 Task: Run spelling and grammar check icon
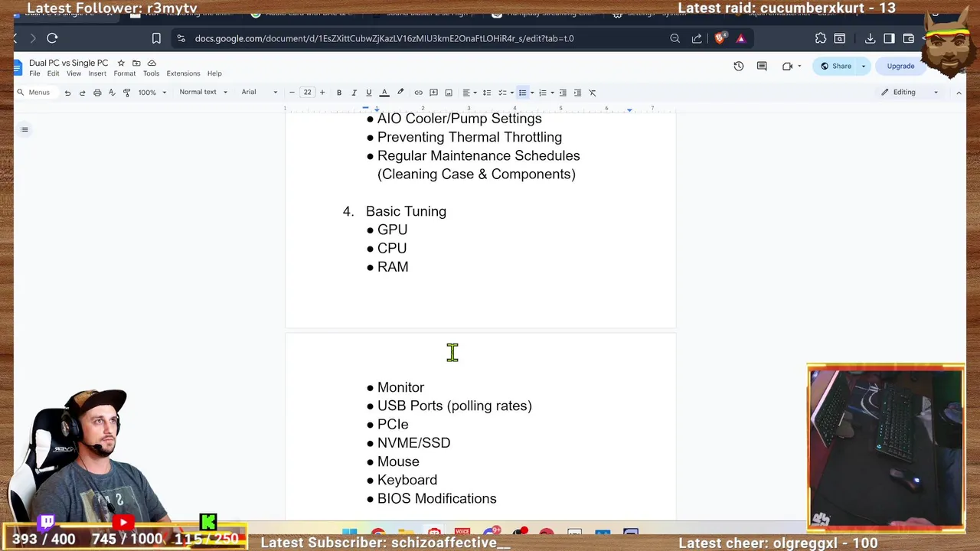coord(112,93)
